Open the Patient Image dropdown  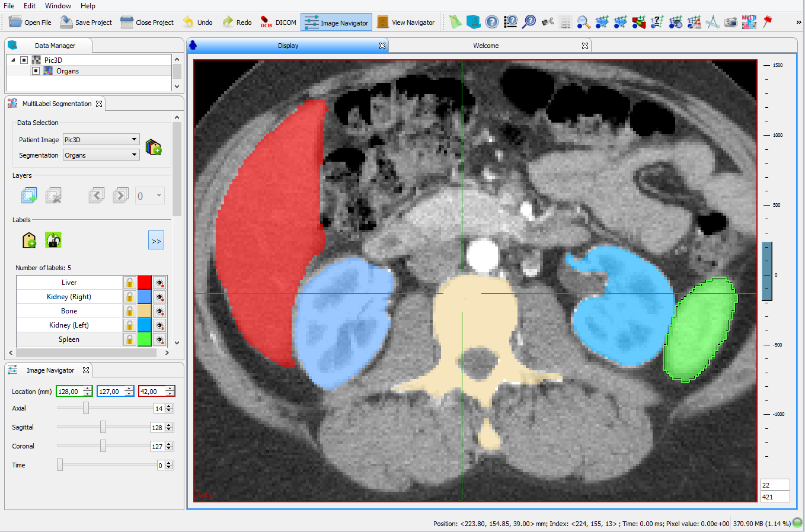pos(101,140)
